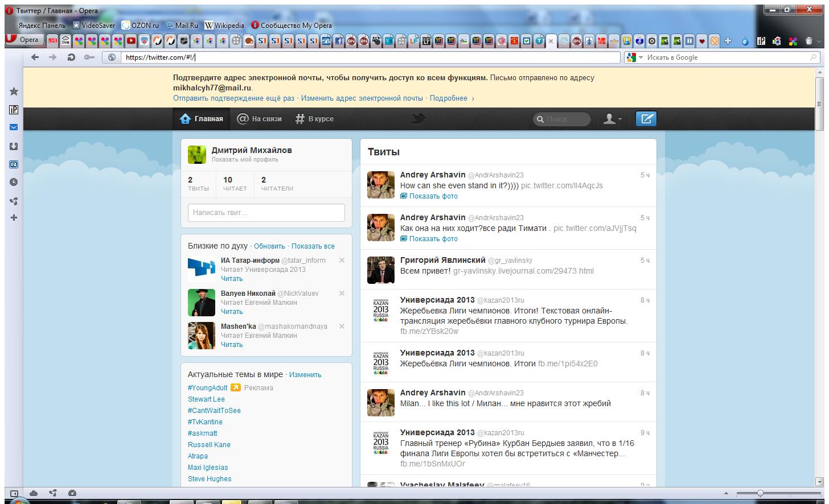The width and height of the screenshot is (829, 504).
Task: Dismiss the Mashen'ka suggestion
Action: tap(342, 327)
